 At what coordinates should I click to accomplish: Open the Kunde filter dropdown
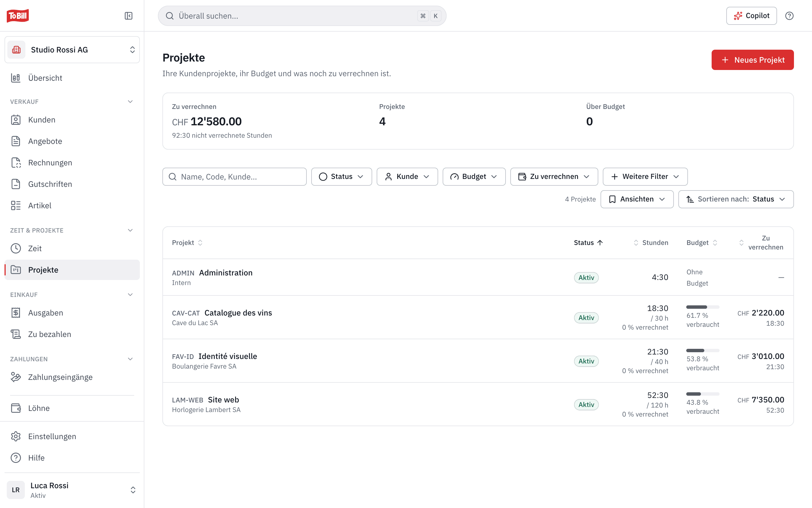tap(407, 177)
